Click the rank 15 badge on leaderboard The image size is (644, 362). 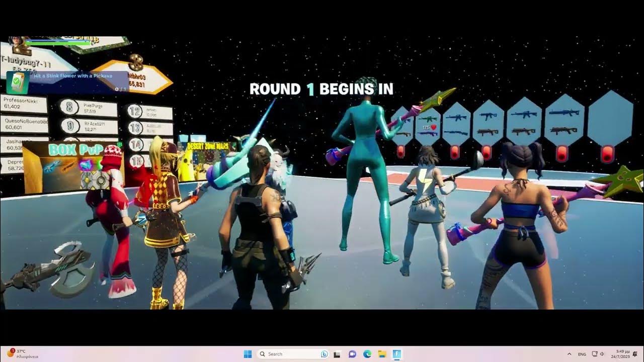point(136,161)
